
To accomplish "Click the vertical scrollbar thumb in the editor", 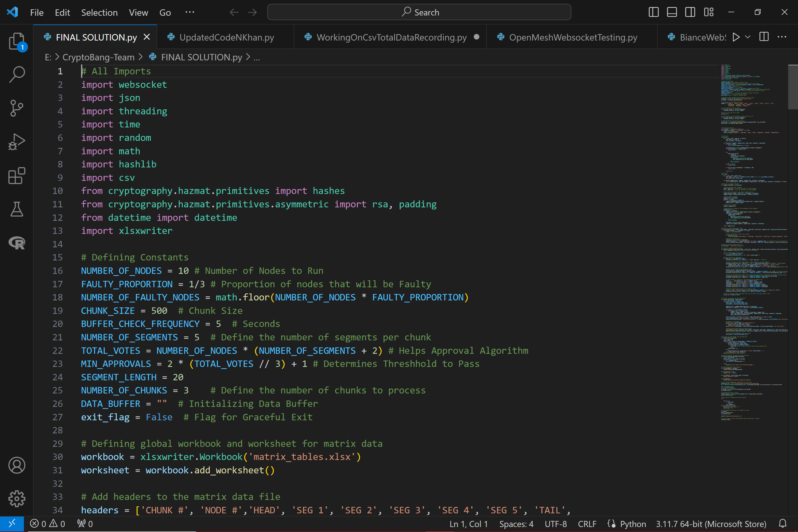I will pos(792,87).
